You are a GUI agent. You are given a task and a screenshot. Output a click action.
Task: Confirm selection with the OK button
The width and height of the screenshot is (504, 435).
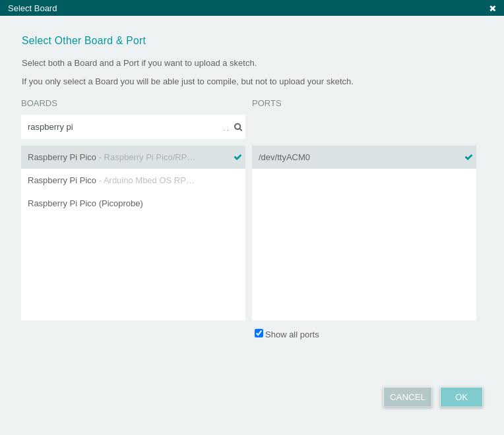[x=461, y=397]
